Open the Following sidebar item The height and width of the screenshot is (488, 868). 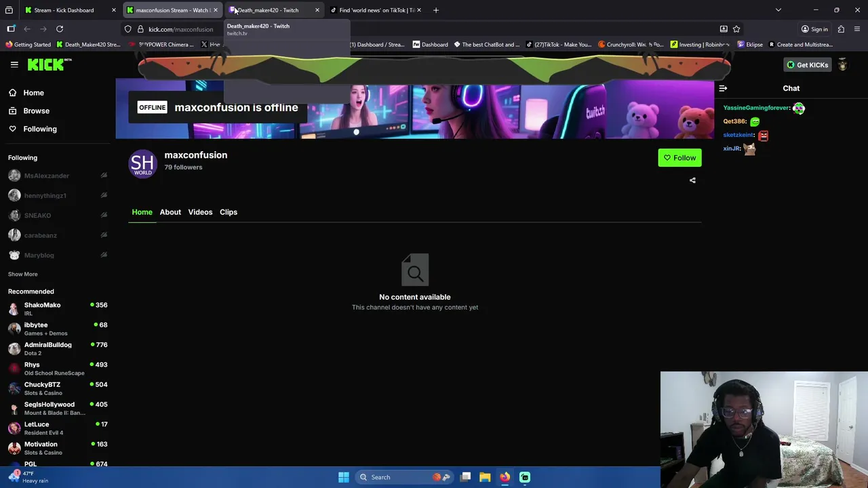(40, 129)
